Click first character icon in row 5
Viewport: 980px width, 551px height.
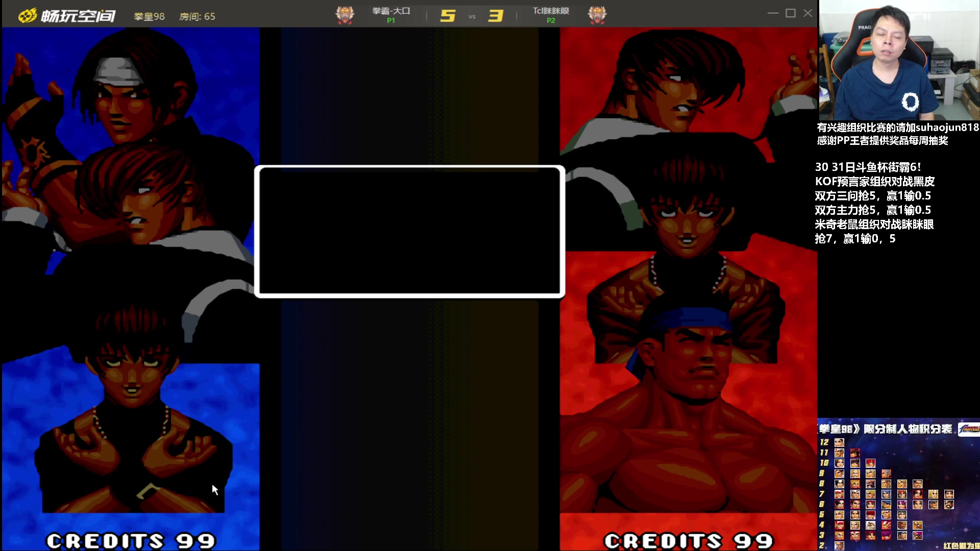click(x=840, y=515)
